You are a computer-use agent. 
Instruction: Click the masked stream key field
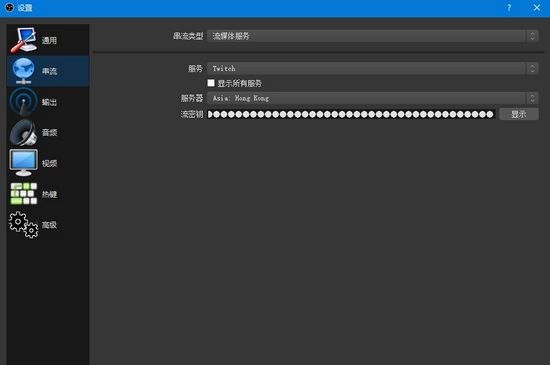click(351, 114)
